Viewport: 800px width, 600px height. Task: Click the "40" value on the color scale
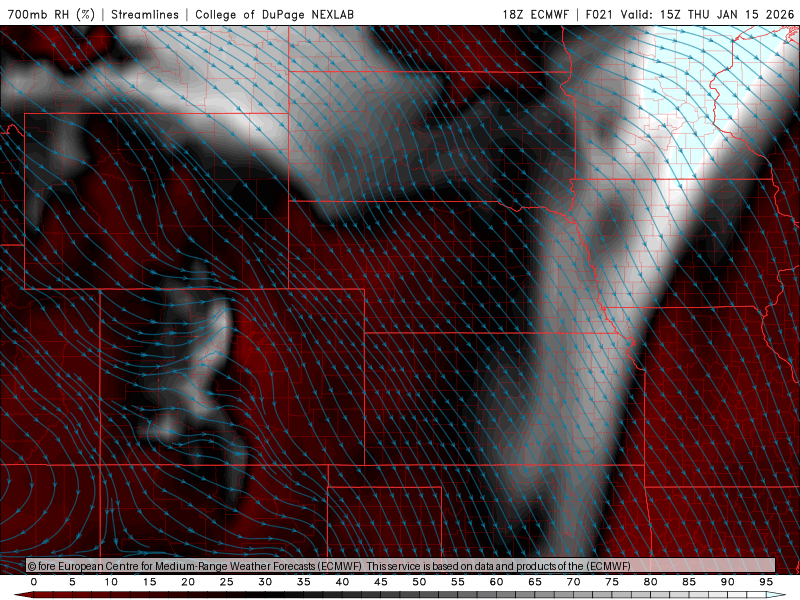coord(342,582)
